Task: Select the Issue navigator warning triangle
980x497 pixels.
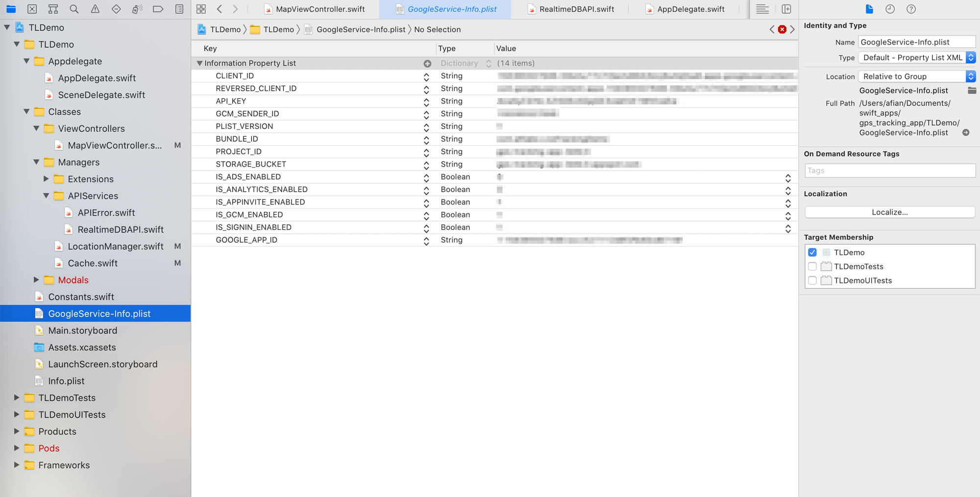Action: [x=94, y=9]
